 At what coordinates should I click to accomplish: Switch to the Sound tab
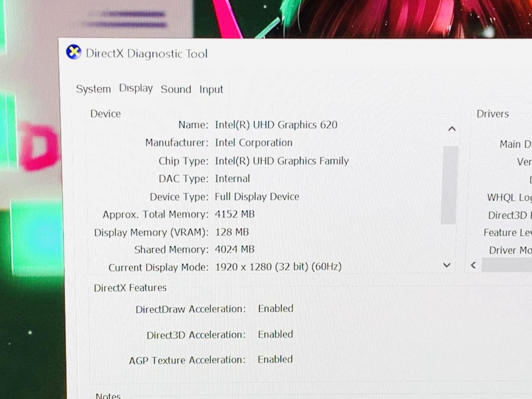pos(176,89)
